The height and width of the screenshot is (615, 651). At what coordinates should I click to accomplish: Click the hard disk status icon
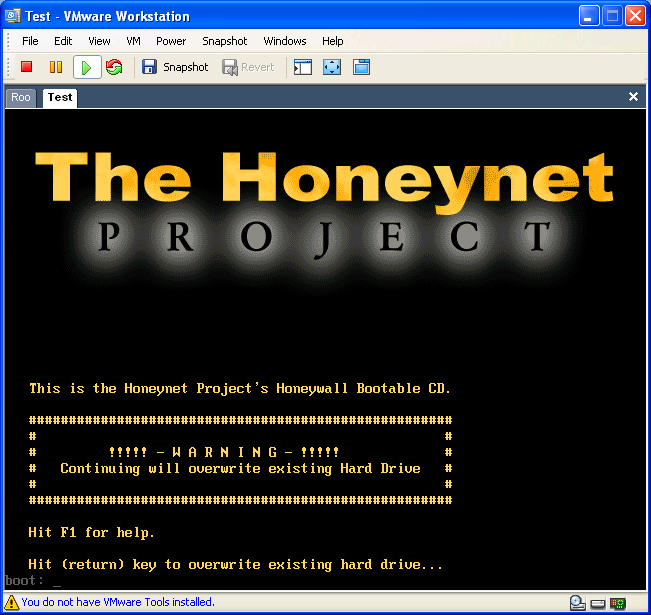point(598,603)
